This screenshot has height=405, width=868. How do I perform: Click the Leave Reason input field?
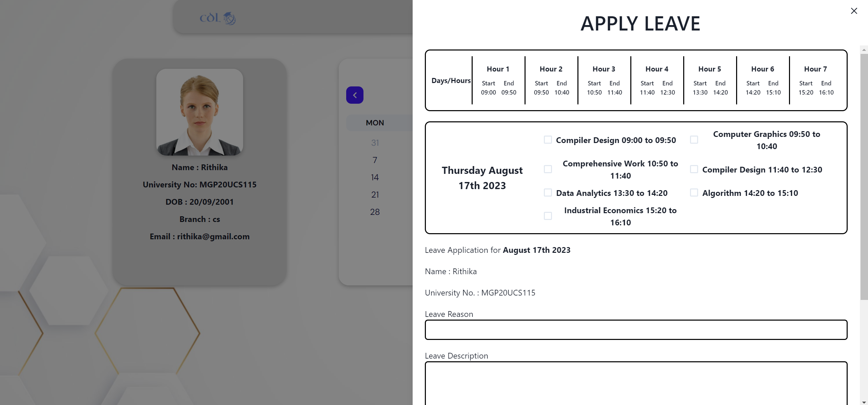pyautogui.click(x=636, y=330)
